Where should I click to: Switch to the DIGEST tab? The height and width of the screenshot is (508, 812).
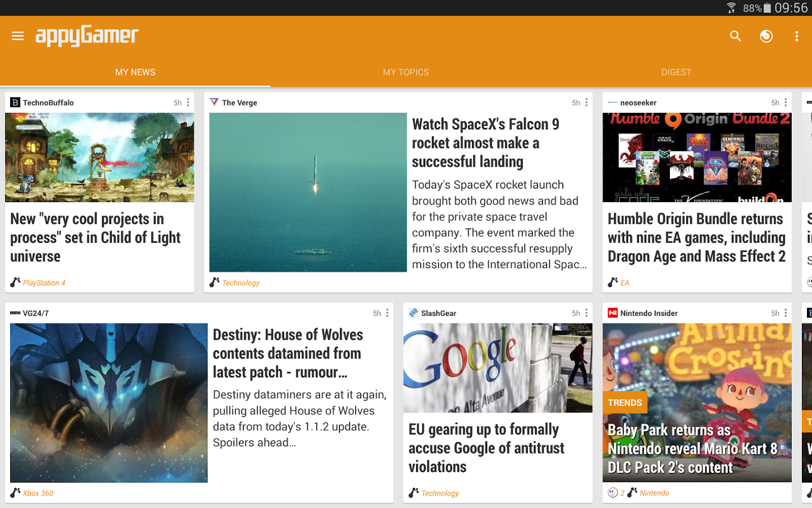(x=676, y=72)
